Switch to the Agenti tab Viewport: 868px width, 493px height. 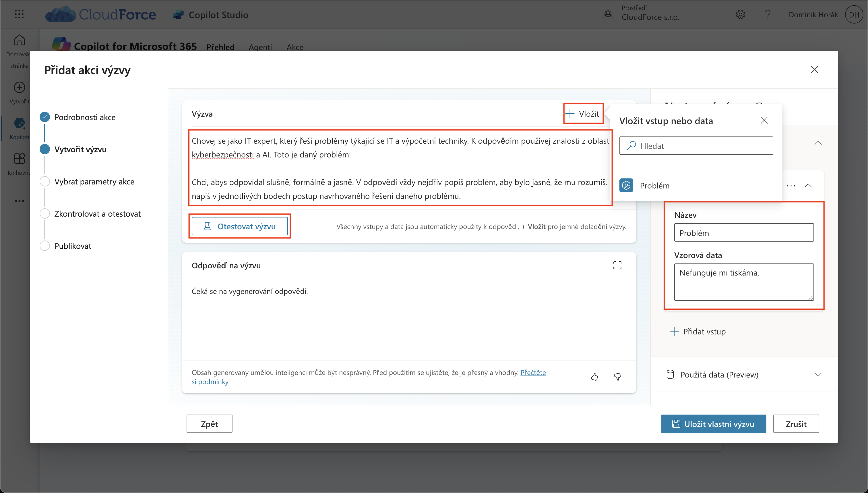(x=260, y=47)
